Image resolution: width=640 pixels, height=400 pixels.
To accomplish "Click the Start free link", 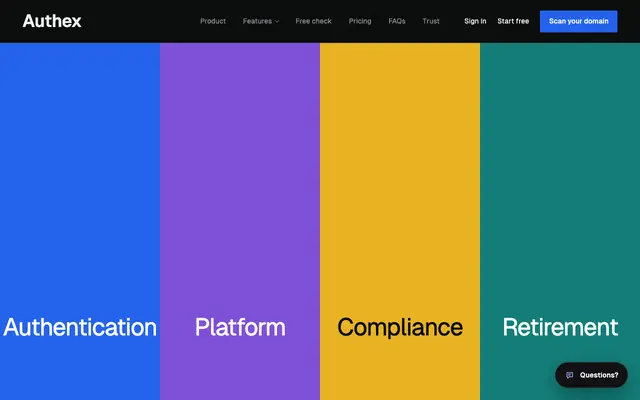I will 513,21.
